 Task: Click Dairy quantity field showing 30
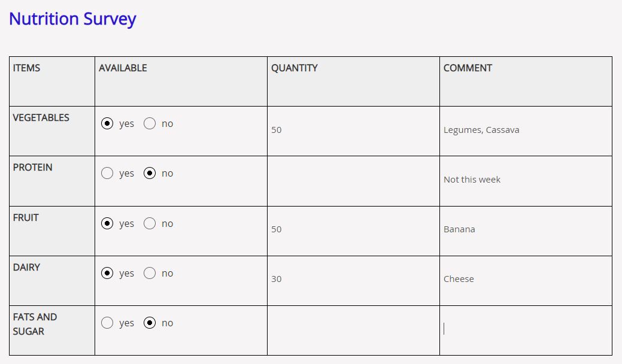click(353, 279)
